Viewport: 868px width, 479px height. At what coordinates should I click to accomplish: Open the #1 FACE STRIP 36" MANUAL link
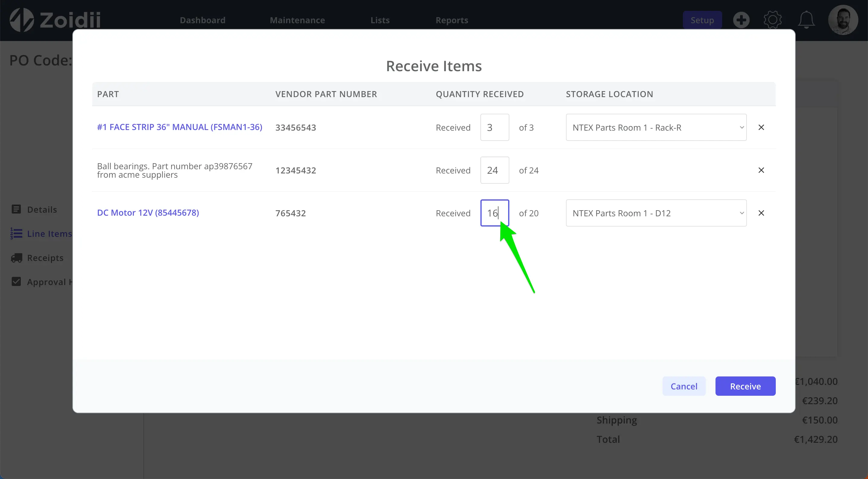[x=180, y=127]
